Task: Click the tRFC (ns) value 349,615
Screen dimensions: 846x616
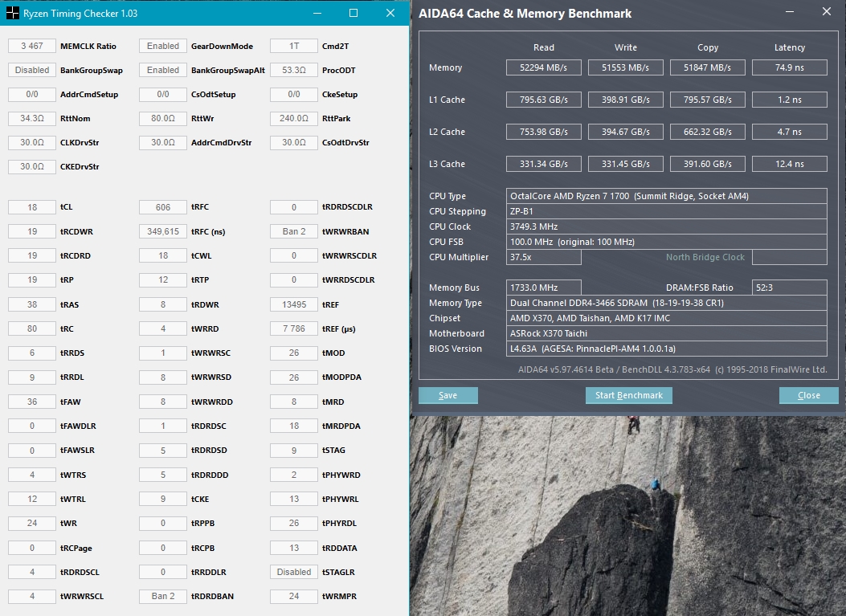Action: 163,231
